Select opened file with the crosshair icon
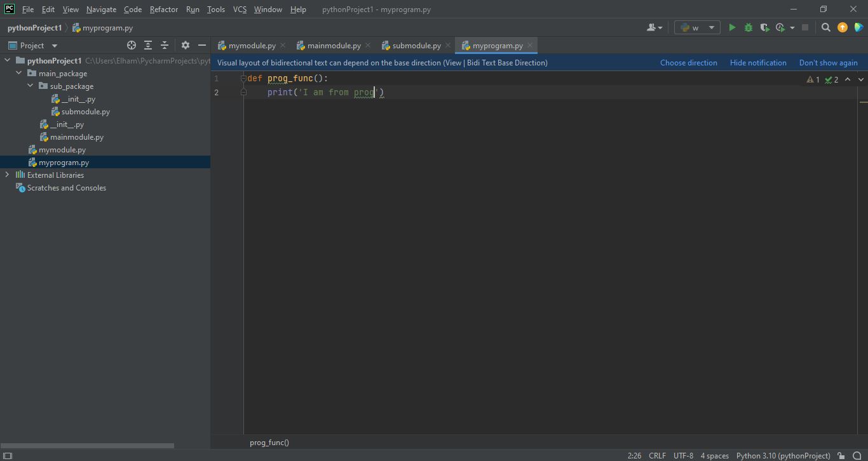Screen dimensions: 868x461 132,45
